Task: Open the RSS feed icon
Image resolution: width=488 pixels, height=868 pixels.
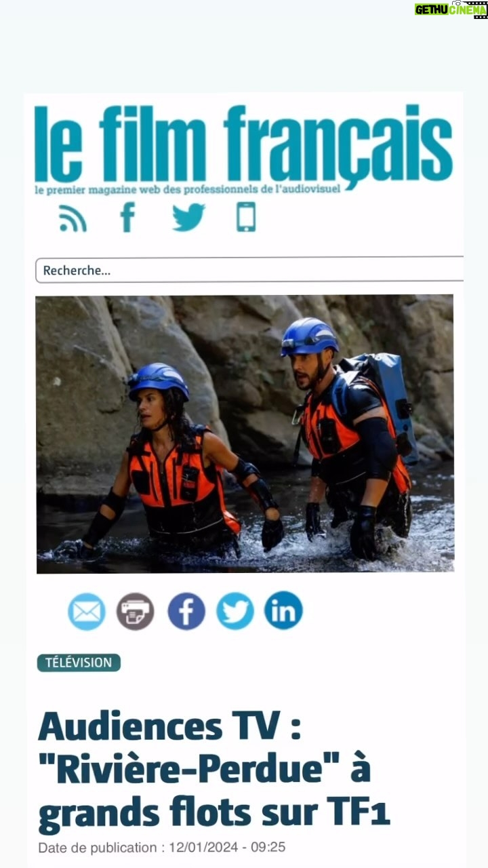Action: pos(73,218)
